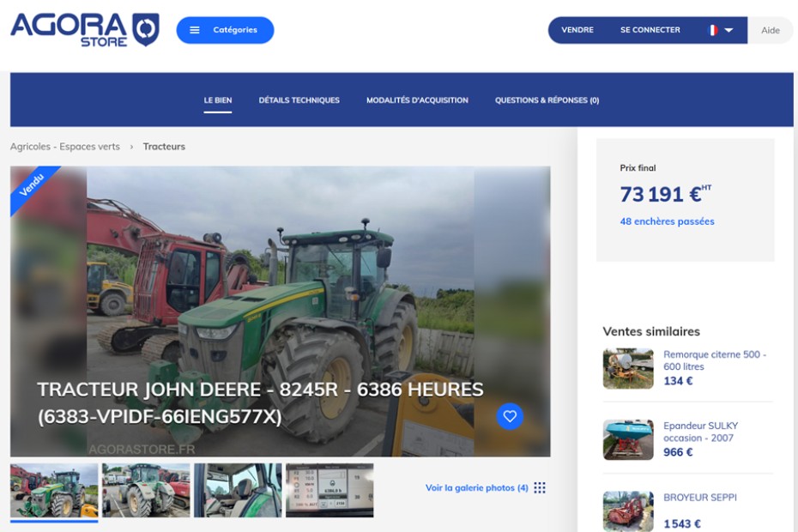Go to Agricoles - Espaces verts breadcrumb
This screenshot has width=798, height=532.
click(65, 147)
